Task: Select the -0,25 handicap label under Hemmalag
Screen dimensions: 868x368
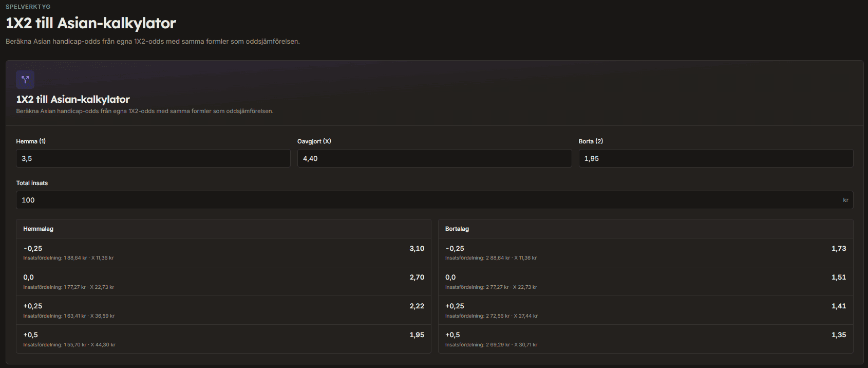Action: click(33, 248)
